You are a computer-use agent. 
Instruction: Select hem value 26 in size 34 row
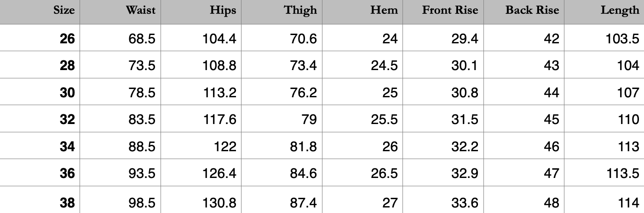[x=390, y=147]
